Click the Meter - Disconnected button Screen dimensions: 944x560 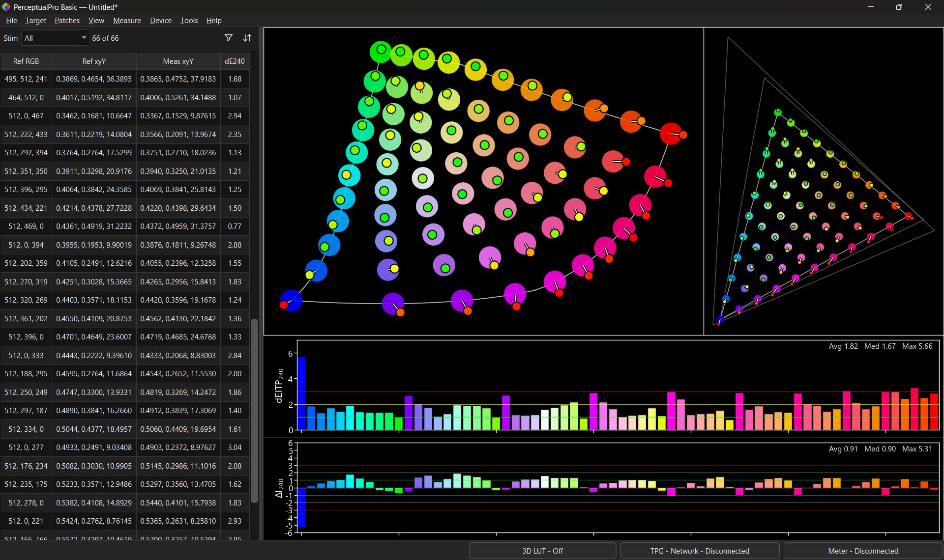(863, 551)
